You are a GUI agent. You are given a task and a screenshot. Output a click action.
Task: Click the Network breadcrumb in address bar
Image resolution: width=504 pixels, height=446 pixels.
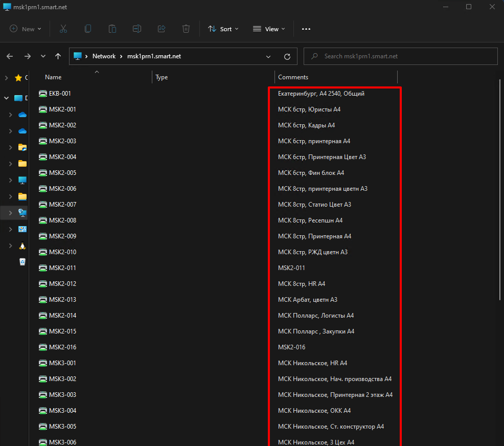click(x=104, y=56)
